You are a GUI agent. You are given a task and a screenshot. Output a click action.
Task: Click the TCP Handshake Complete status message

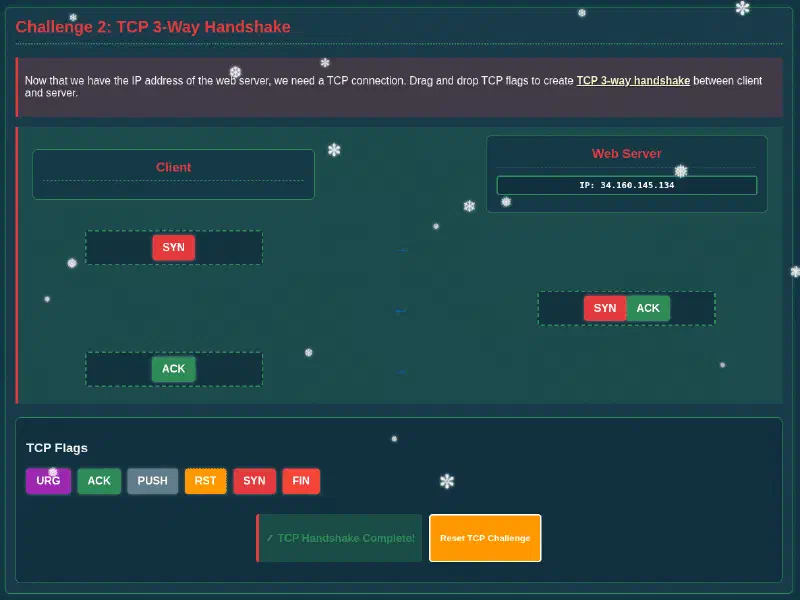pyautogui.click(x=339, y=538)
